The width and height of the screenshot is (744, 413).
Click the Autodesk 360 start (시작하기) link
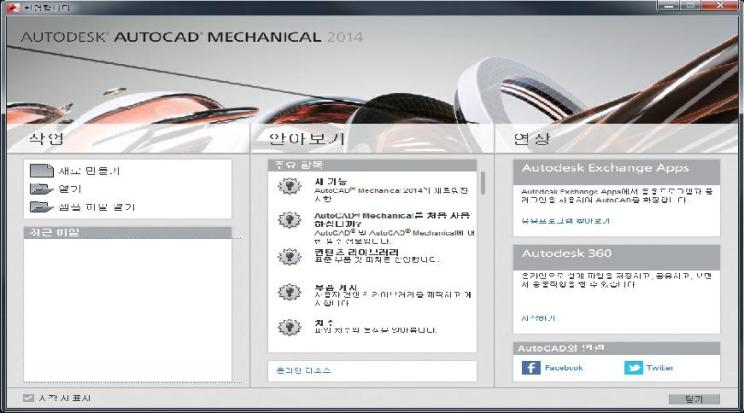point(537,318)
